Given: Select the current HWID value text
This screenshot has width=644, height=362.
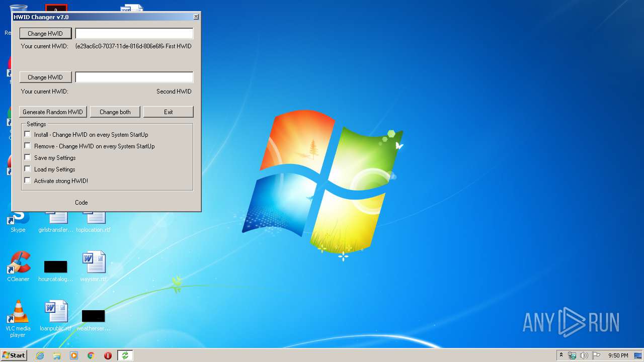Looking at the screenshot, I should 120,46.
